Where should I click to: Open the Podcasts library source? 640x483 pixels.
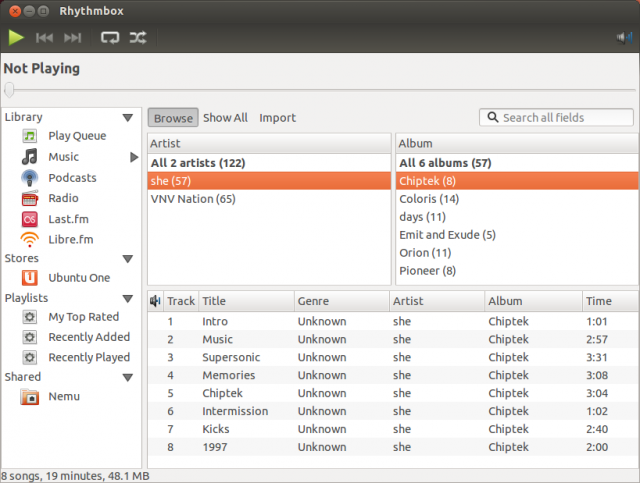point(72,178)
